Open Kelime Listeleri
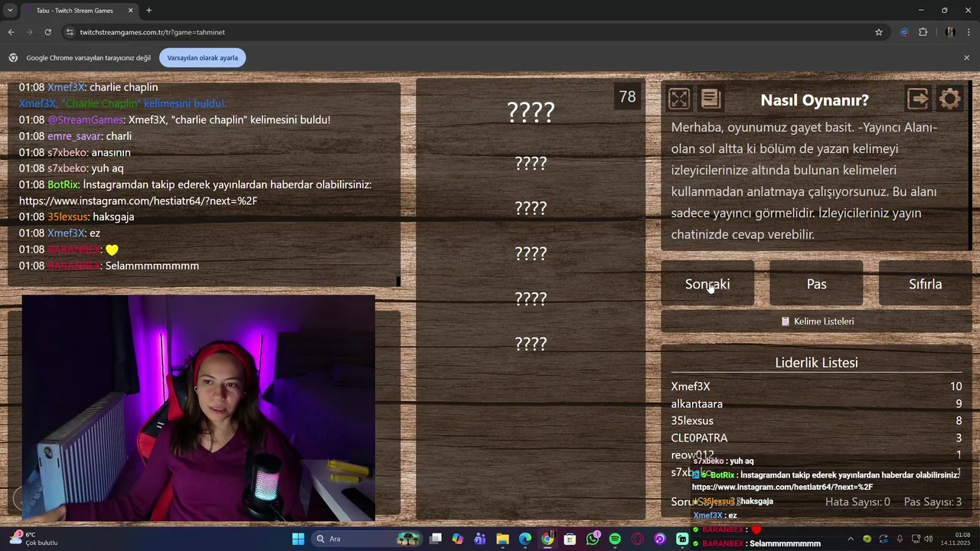The image size is (980, 551). [816, 321]
